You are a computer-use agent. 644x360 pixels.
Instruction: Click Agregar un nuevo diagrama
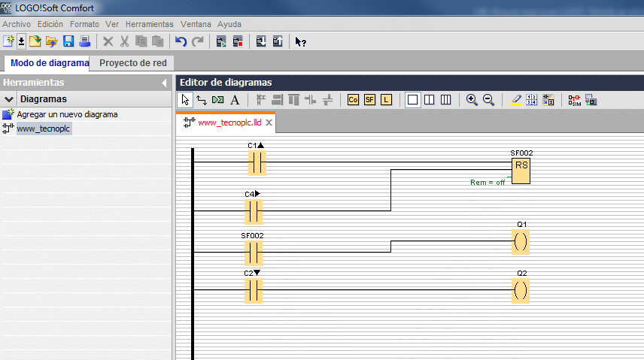tap(67, 114)
